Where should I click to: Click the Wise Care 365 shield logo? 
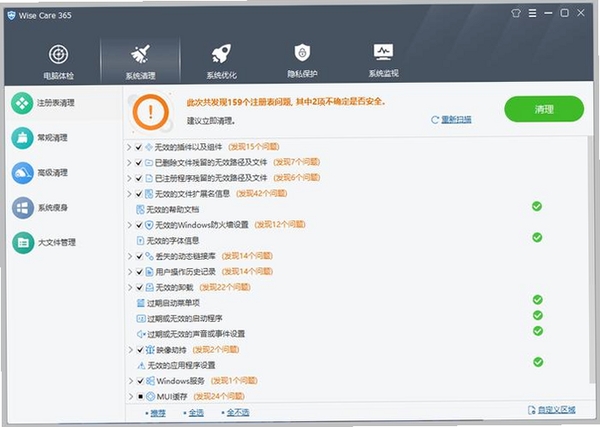pos(11,15)
